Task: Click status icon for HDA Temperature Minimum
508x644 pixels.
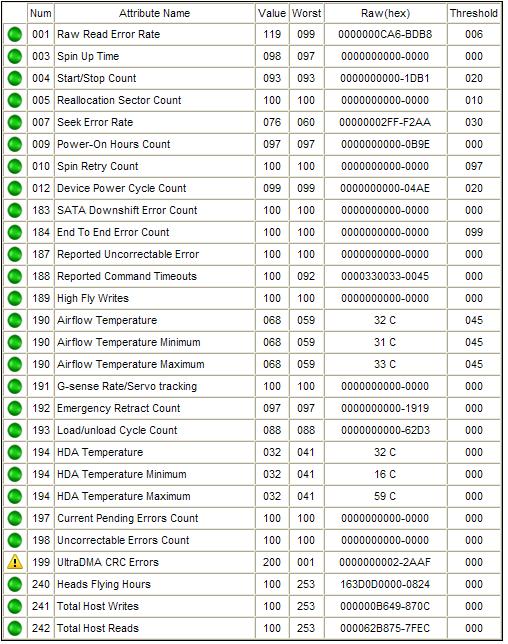Action: point(15,474)
